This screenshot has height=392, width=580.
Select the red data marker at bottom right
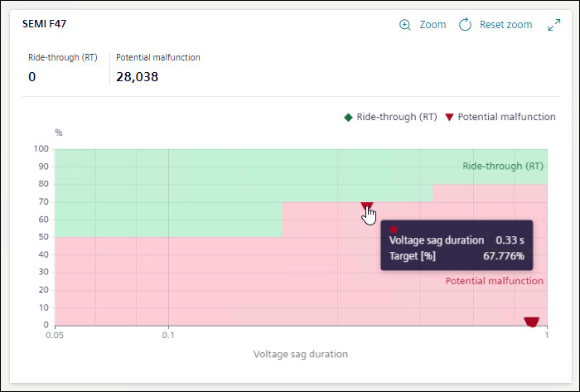[x=531, y=322]
